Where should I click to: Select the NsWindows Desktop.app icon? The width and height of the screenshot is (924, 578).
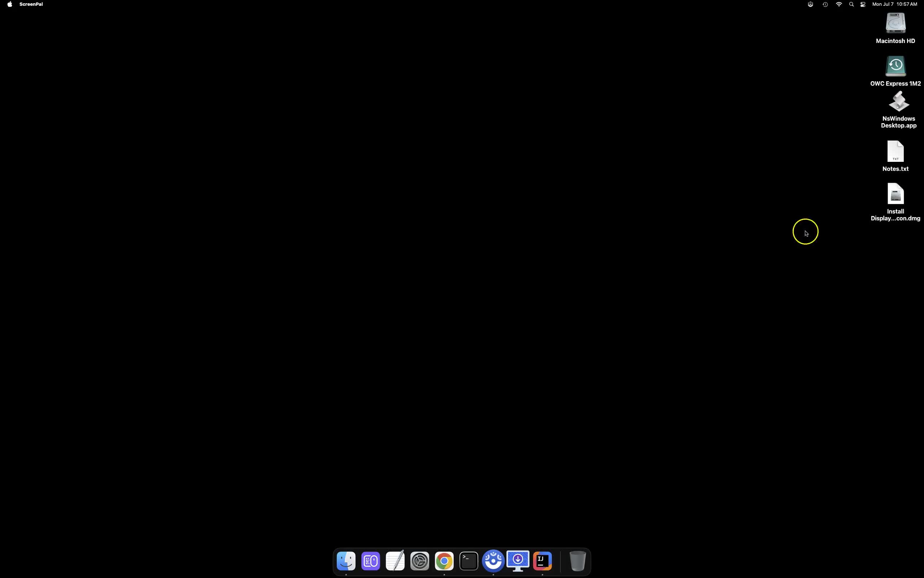(x=899, y=101)
